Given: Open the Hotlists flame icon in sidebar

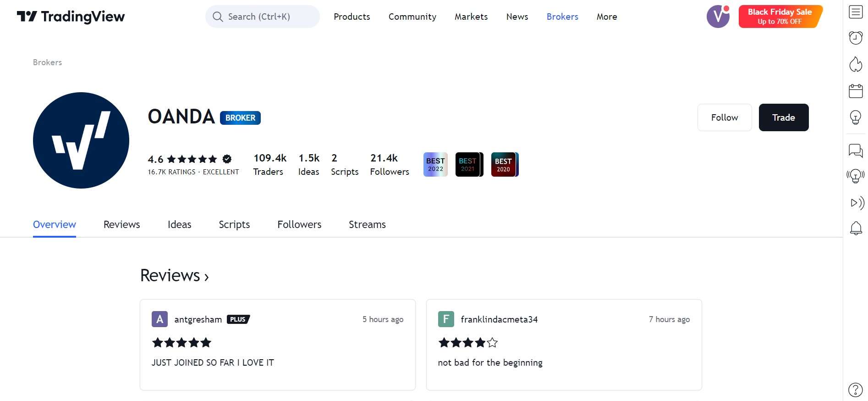Looking at the screenshot, I should coord(856,64).
